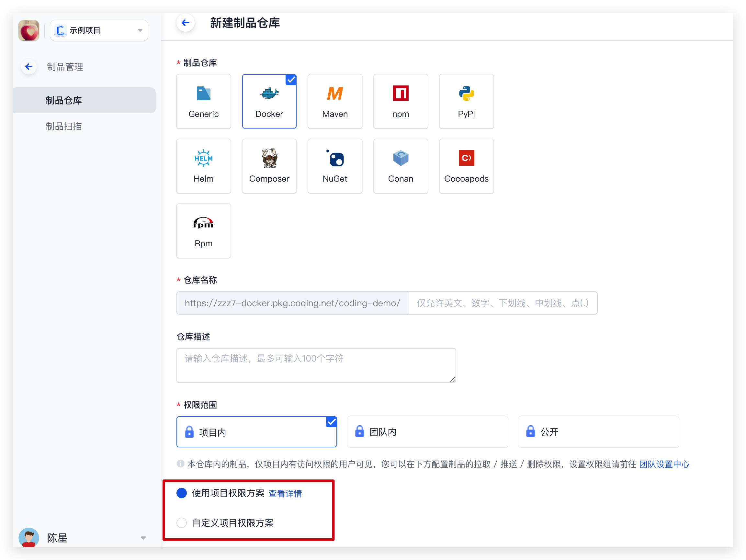
Task: Click the info icon before permission description
Action: 180,464
